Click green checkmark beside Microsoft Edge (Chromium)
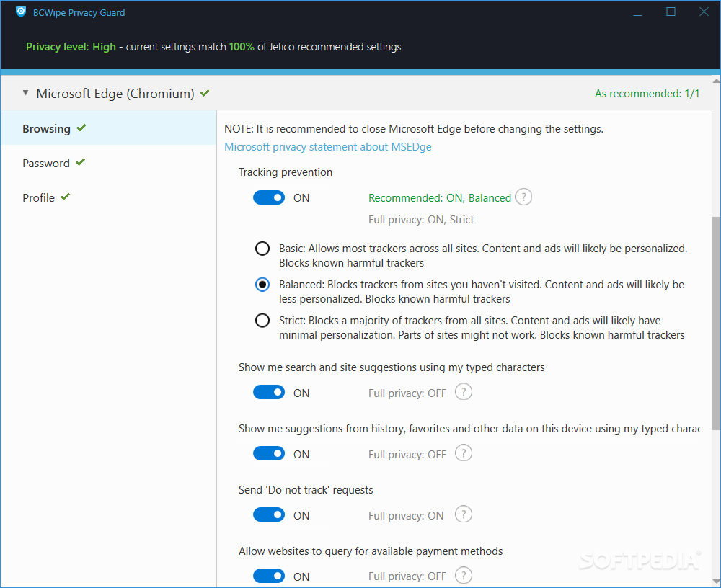 (205, 93)
